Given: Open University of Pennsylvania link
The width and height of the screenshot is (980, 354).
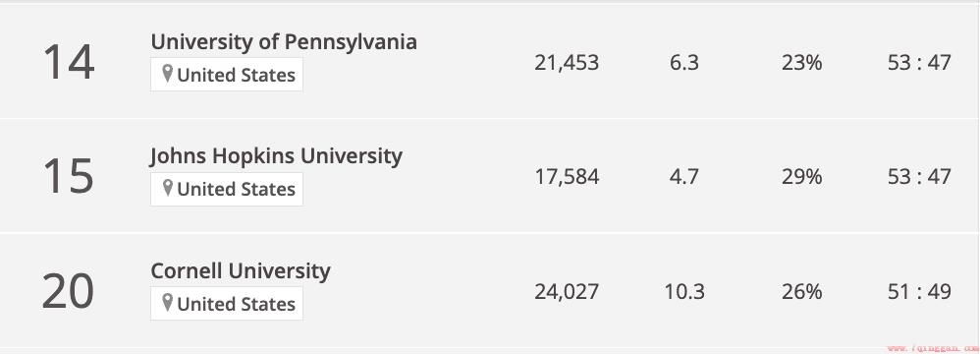Looking at the screenshot, I should click(284, 42).
